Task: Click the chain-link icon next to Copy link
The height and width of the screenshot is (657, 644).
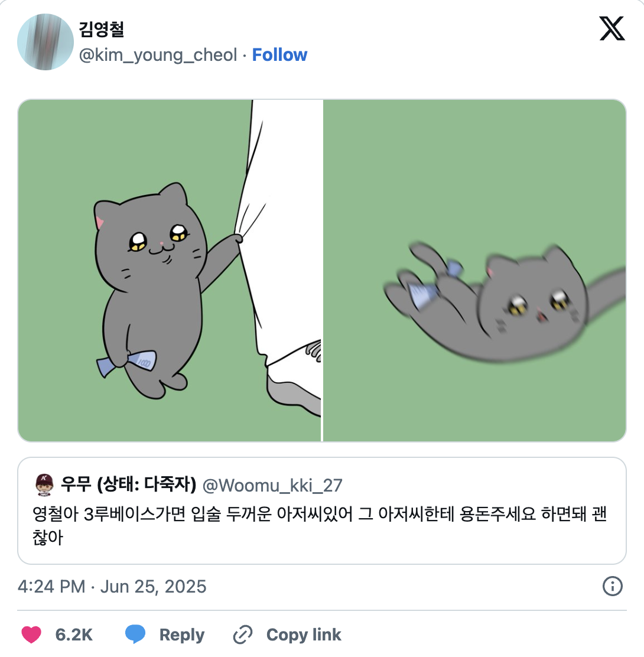Action: 243,635
